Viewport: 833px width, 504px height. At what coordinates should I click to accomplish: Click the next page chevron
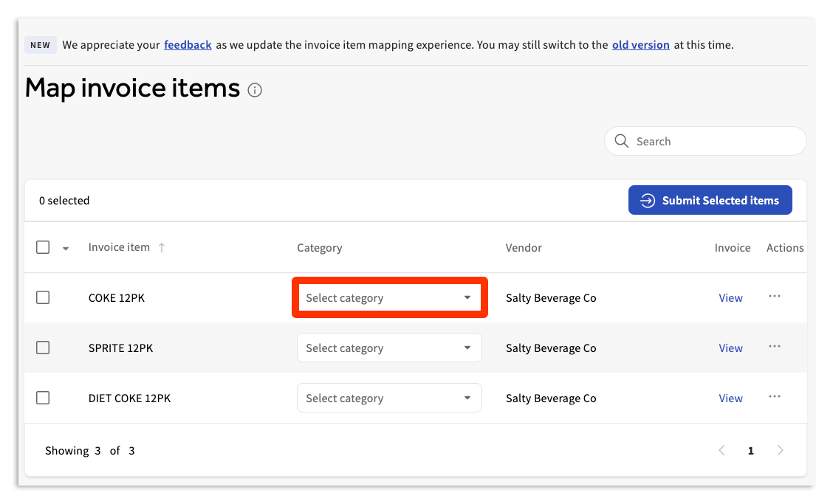tap(781, 450)
